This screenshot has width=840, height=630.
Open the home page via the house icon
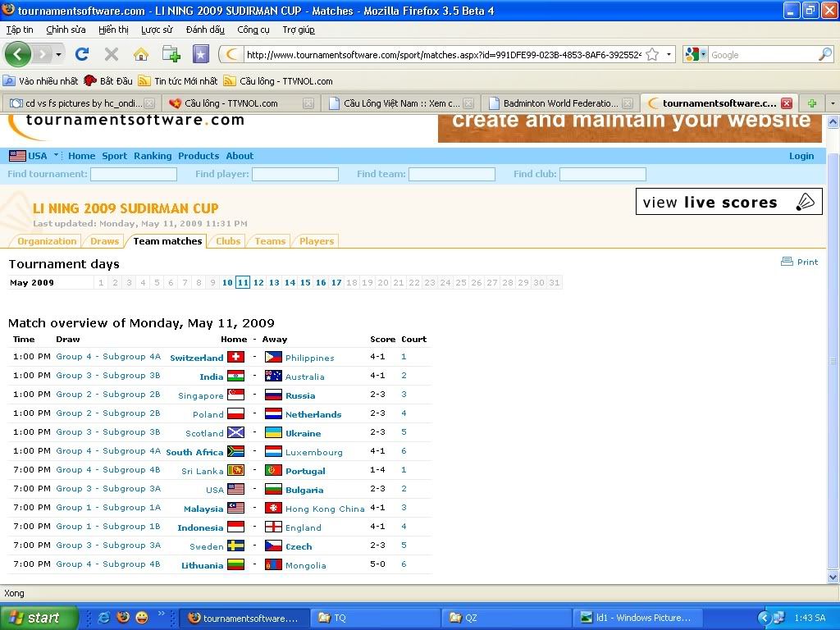pos(141,54)
